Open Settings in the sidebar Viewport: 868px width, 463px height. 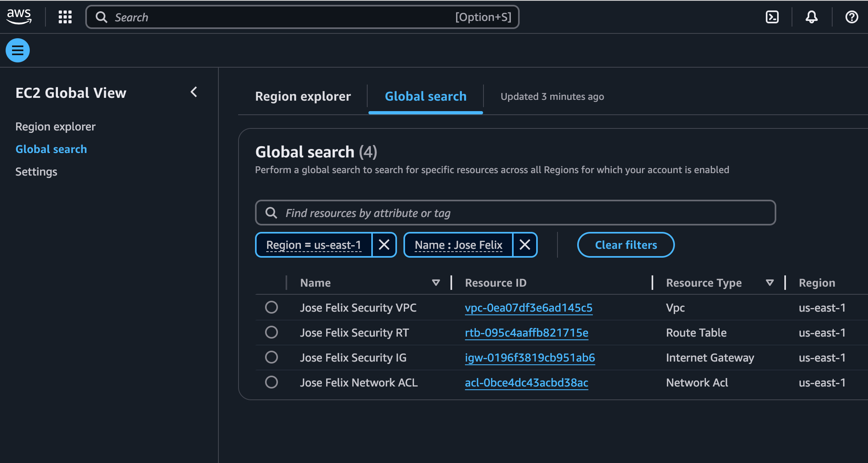pyautogui.click(x=36, y=172)
